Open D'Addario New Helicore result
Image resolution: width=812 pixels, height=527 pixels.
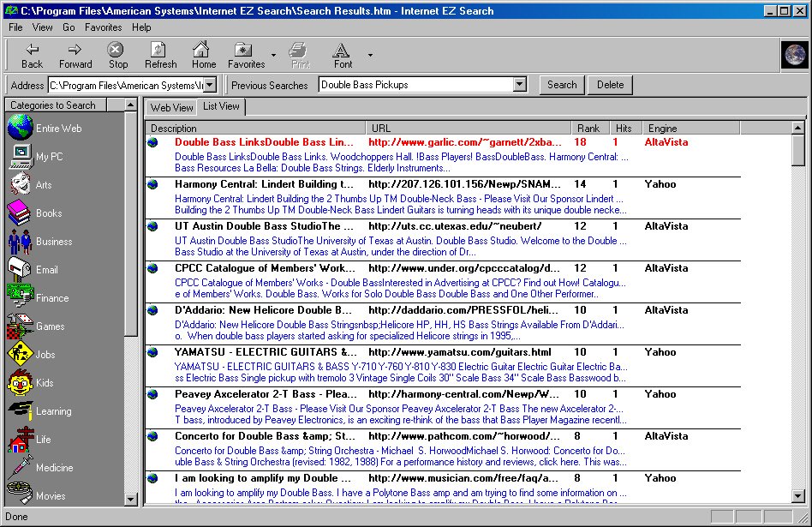pos(263,310)
